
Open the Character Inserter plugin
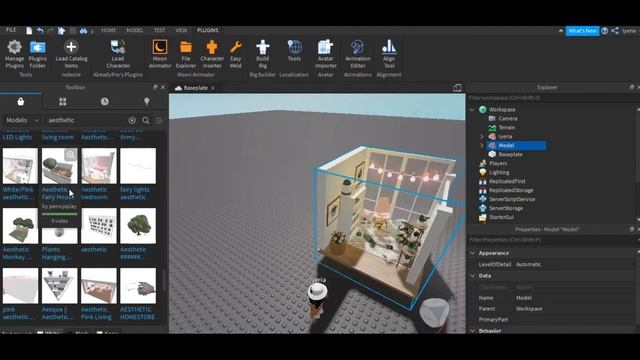click(212, 54)
